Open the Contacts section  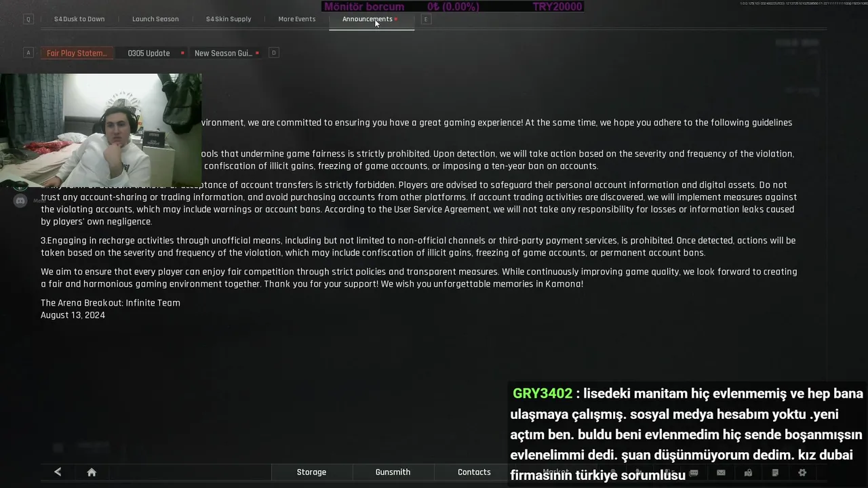(474, 472)
